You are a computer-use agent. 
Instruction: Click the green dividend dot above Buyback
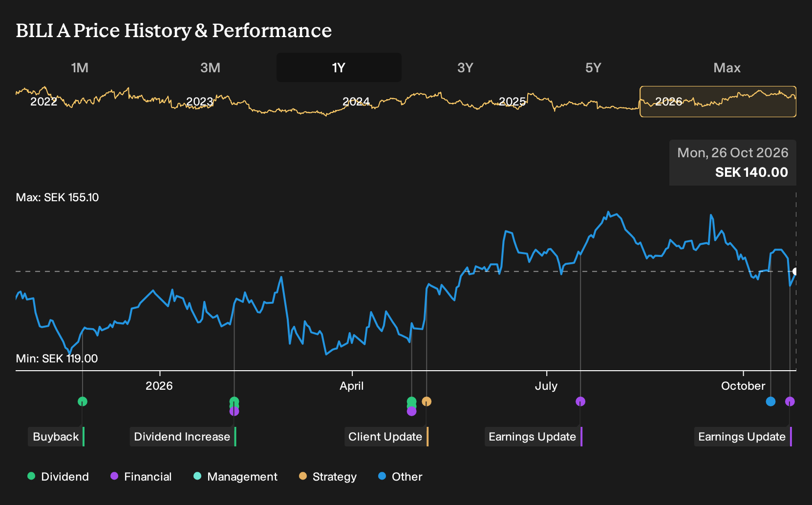click(x=83, y=401)
